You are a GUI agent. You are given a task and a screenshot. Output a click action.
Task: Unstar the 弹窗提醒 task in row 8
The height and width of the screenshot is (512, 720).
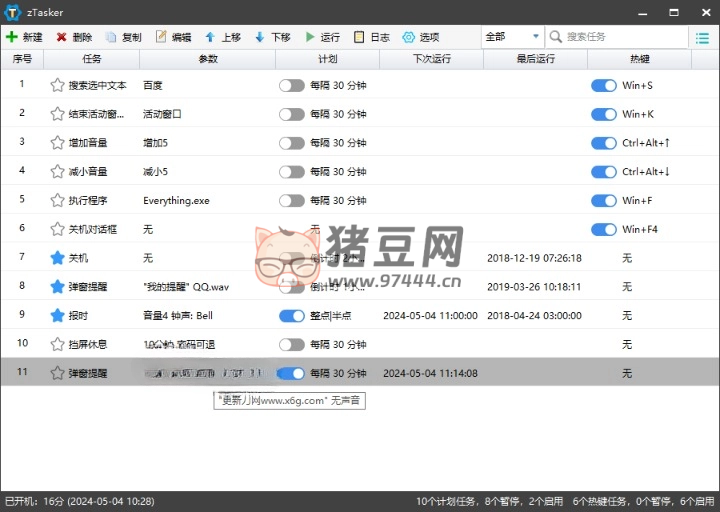[57, 287]
